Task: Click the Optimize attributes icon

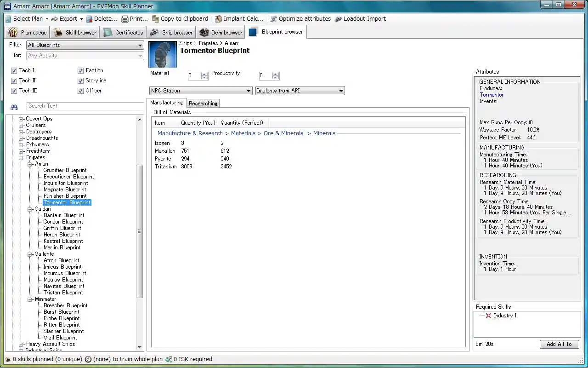Action: pos(273,19)
